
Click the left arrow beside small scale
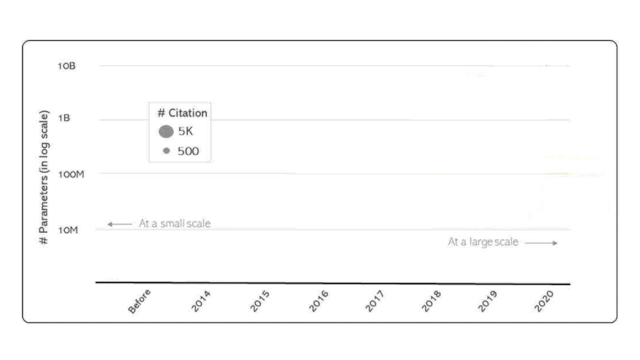120,224
